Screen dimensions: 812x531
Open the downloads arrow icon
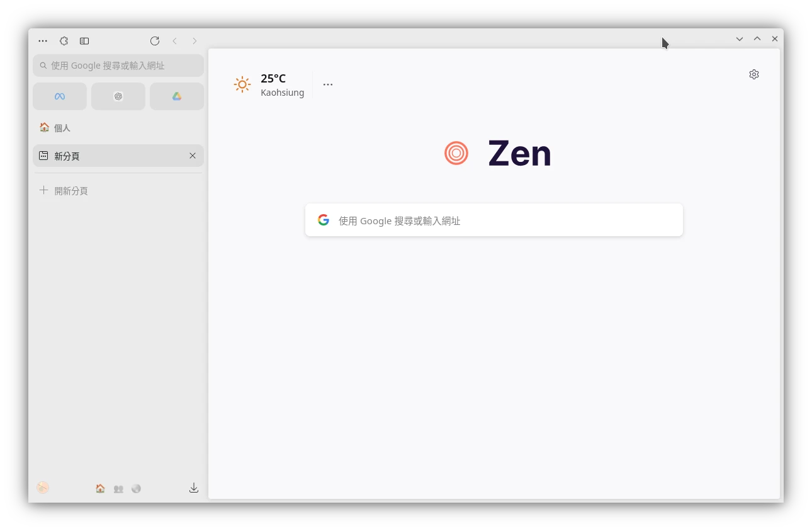pyautogui.click(x=194, y=488)
